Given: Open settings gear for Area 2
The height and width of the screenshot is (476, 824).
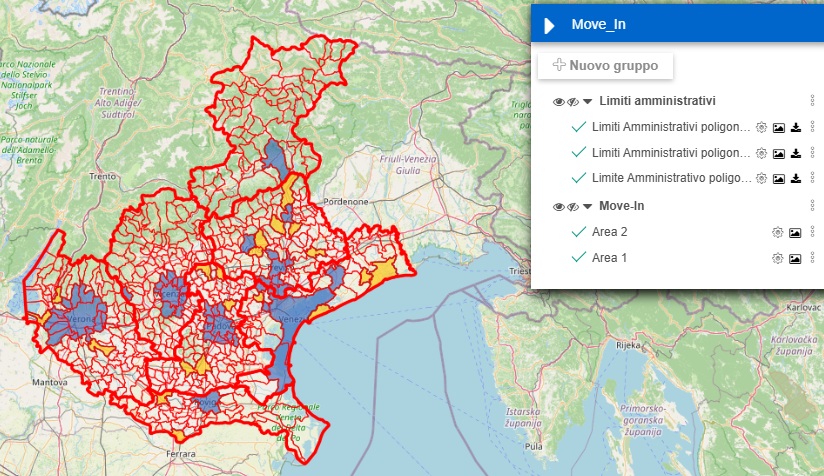Looking at the screenshot, I should click(777, 232).
